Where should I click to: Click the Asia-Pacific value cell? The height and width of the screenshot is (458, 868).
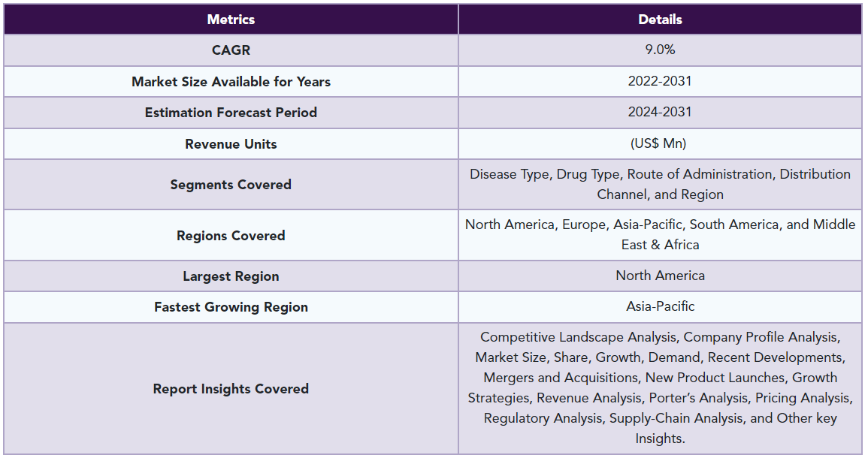coord(660,307)
